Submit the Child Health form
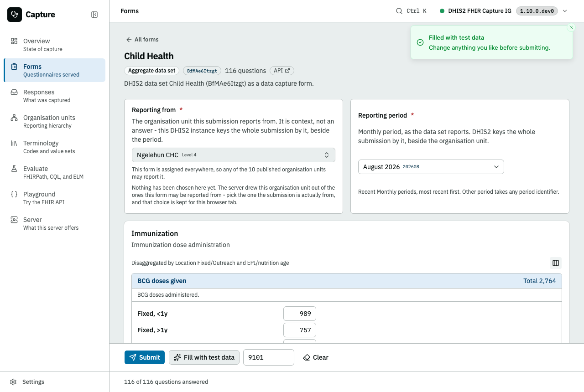584x392 pixels. (x=145, y=357)
